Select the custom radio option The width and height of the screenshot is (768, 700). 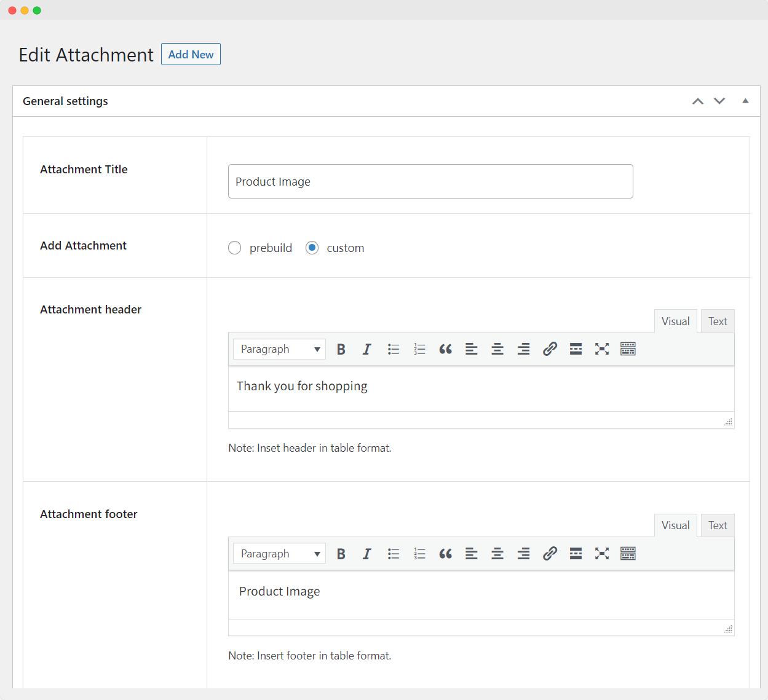[x=312, y=248]
